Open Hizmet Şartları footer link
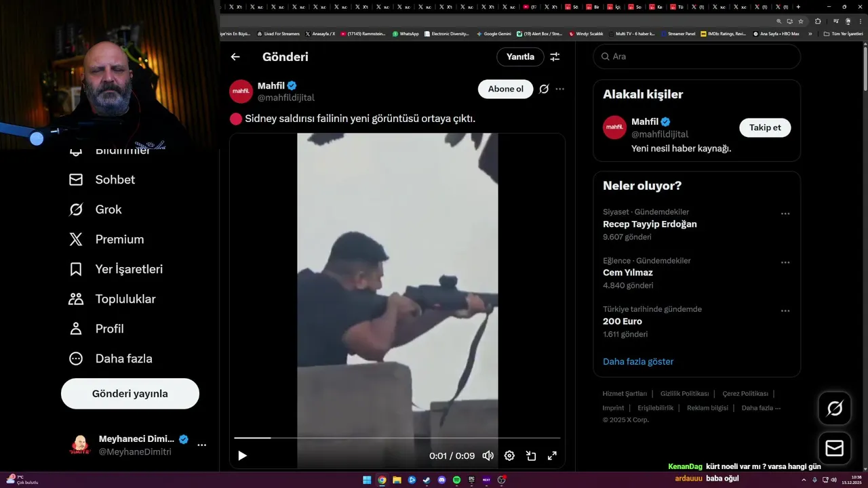 [x=625, y=394]
